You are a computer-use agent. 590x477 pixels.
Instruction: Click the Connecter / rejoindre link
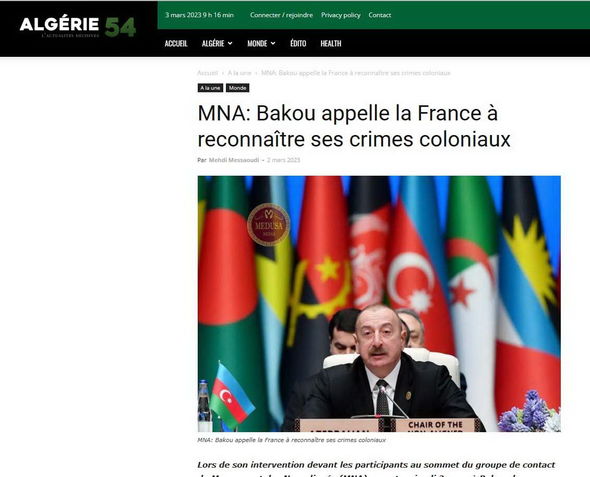(281, 15)
